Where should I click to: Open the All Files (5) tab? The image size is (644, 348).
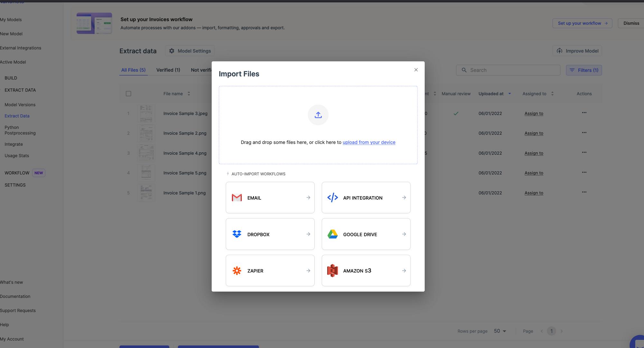click(x=133, y=70)
